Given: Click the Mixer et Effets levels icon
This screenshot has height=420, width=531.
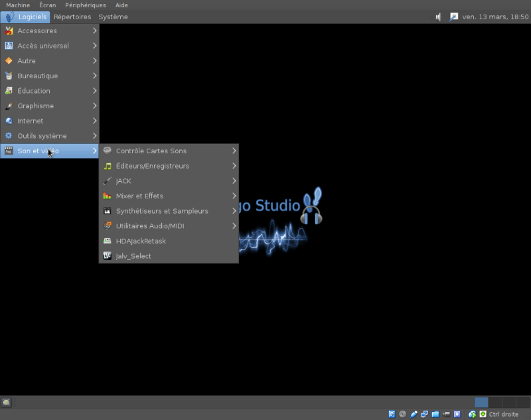Looking at the screenshot, I should pos(108,196).
